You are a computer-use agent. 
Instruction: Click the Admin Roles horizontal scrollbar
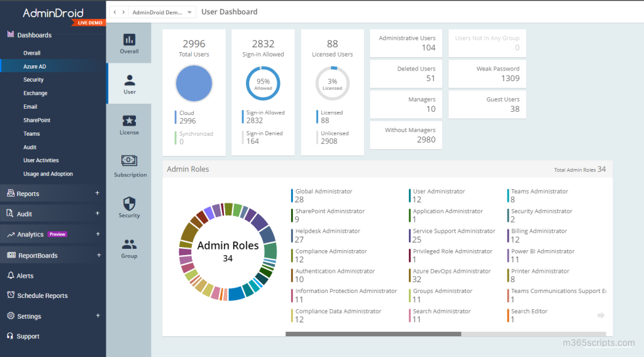coord(374,334)
